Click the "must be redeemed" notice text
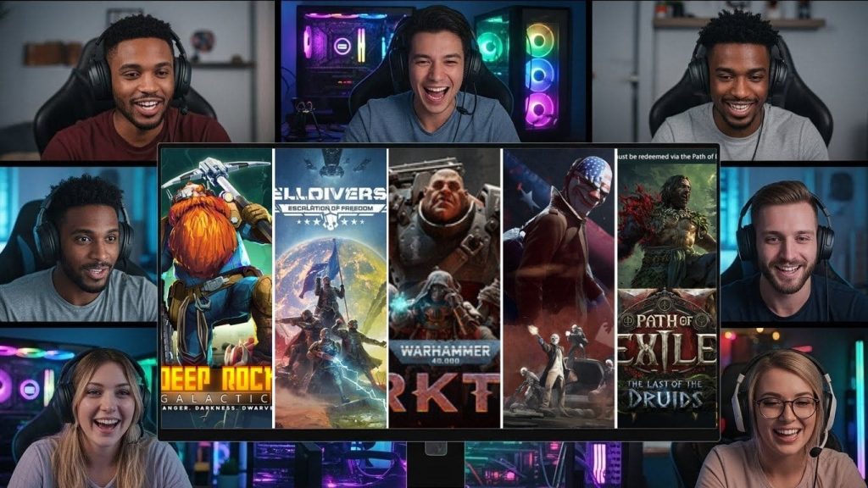 tap(667, 156)
